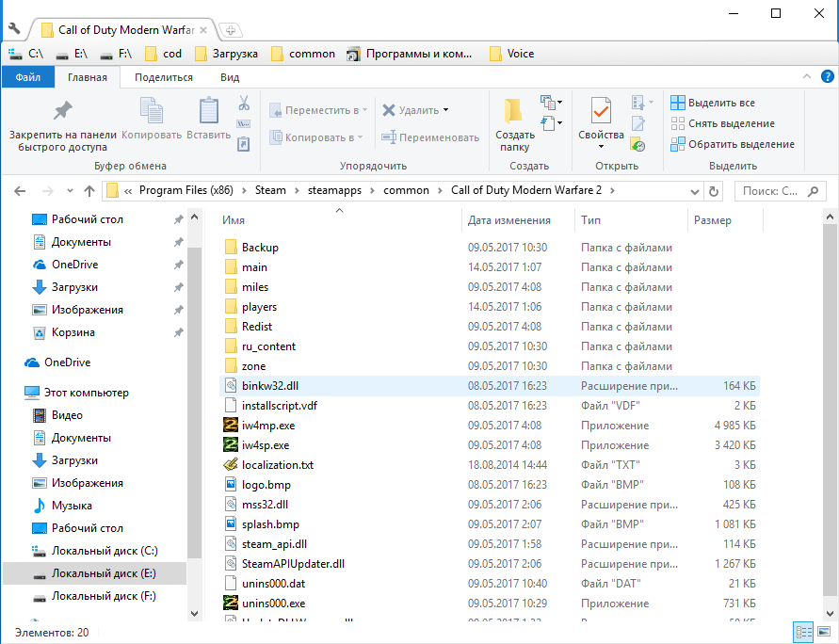
Task: Click the wrench settings icon in tab bar
Action: (14, 29)
